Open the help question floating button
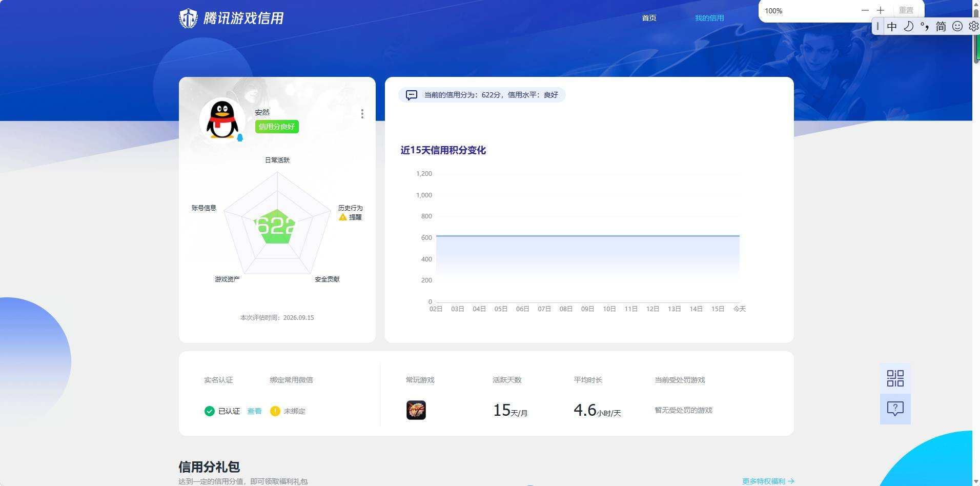Viewport: 980px width, 486px height. [895, 409]
